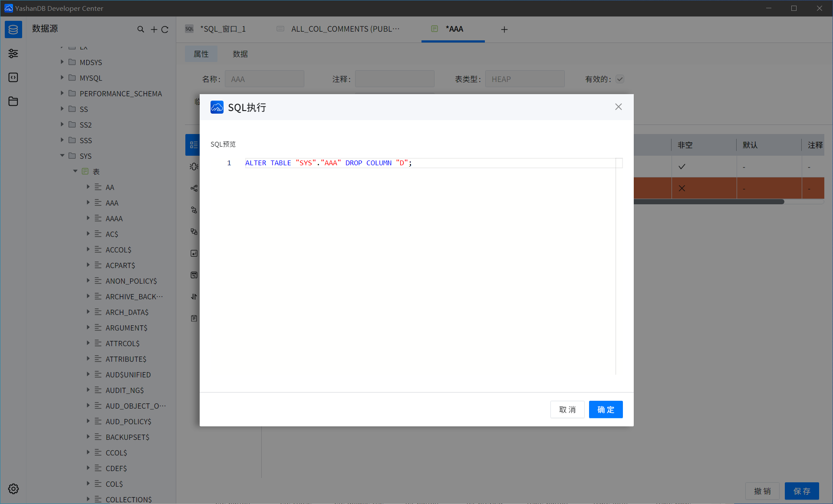Refresh the data source tree
Screen dimensions: 833x504
(x=165, y=29)
